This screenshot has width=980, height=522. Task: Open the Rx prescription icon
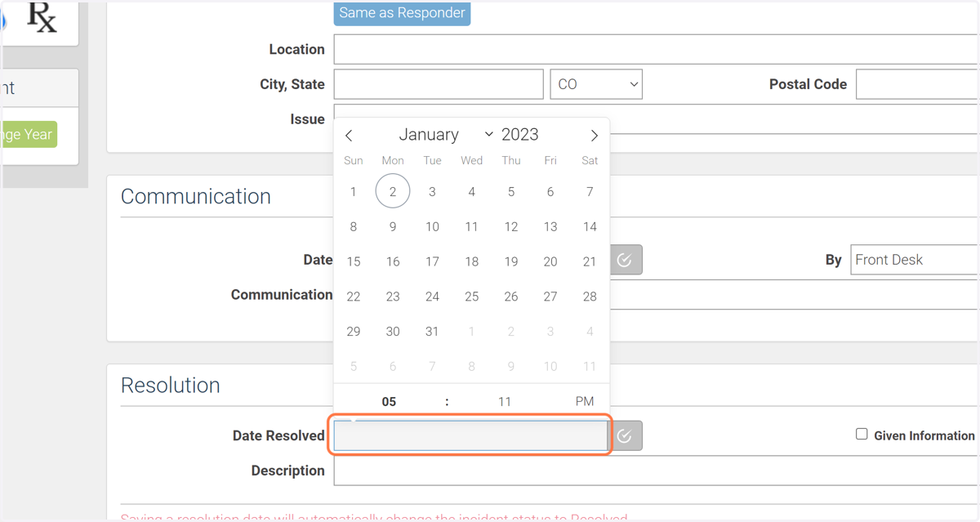point(42,18)
